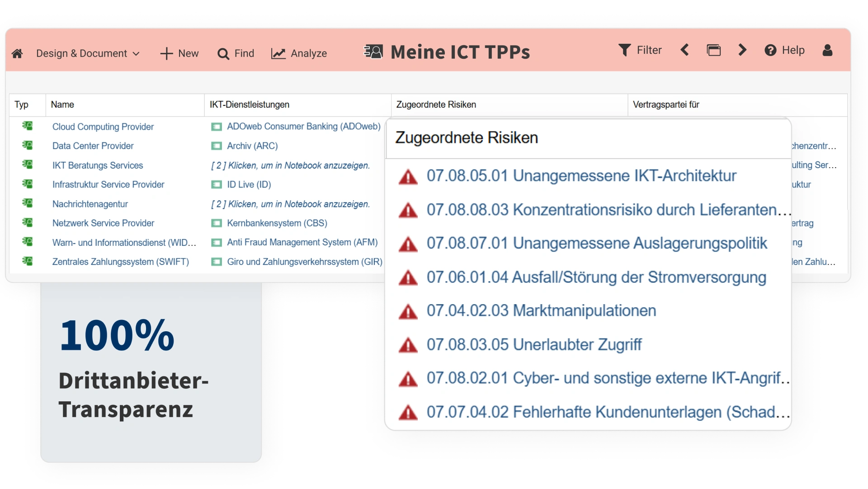Open Find with the magnifier icon
Viewport: 868px width, 489px height.
point(223,54)
